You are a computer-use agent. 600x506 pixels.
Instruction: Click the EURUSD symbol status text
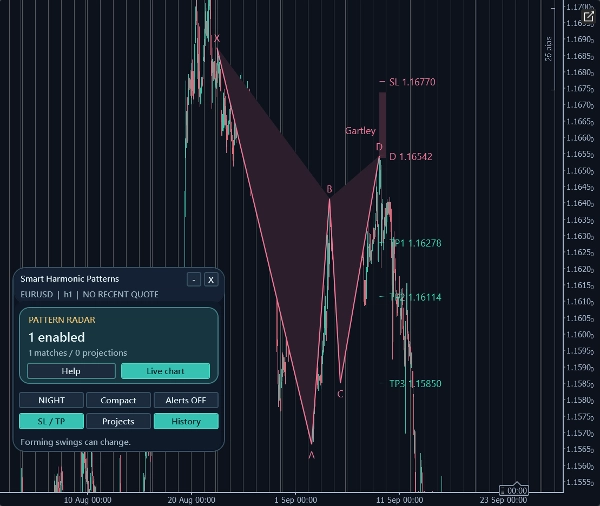89,294
